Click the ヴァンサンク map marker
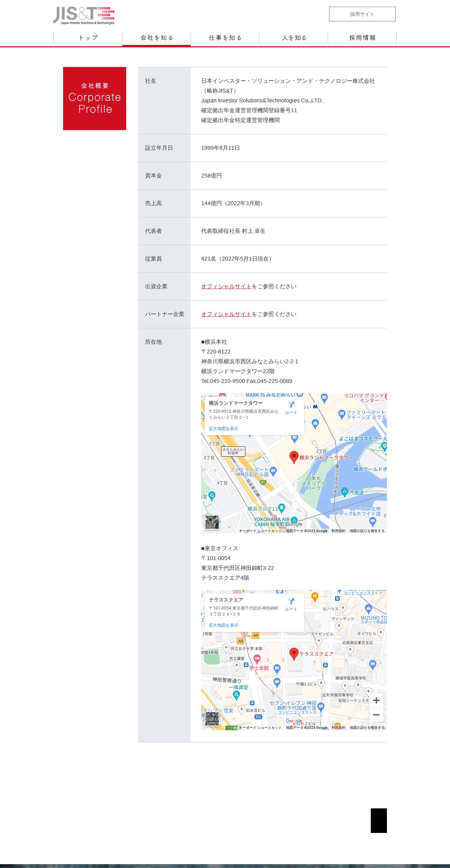450x868 pixels. (x=339, y=626)
